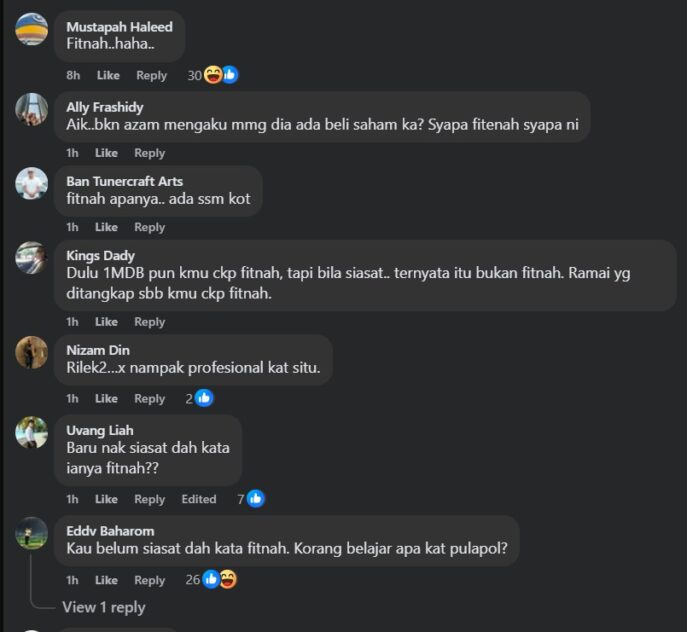Open Uvang Liah's profile picture
Image resolution: width=687 pixels, height=632 pixels.
pos(32,432)
